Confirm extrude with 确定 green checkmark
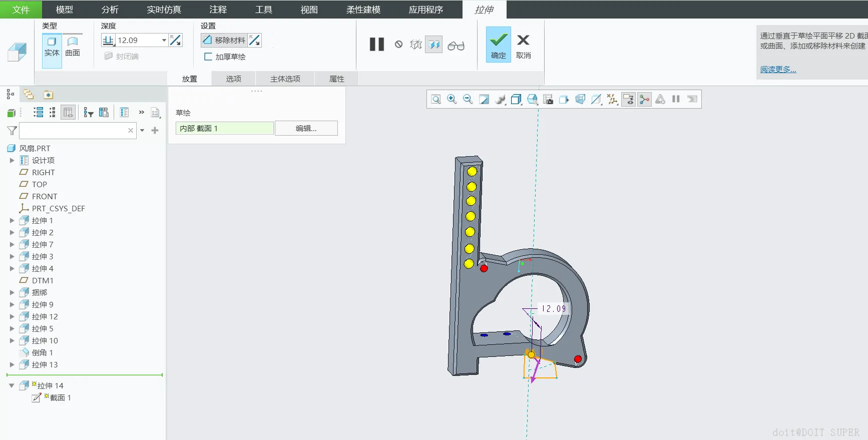The image size is (868, 440). click(x=498, y=45)
